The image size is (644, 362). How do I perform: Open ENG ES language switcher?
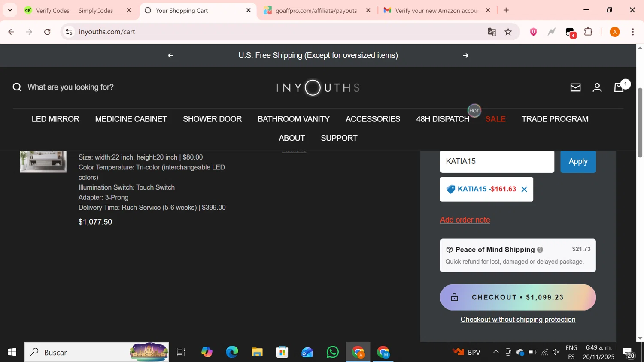(x=571, y=352)
